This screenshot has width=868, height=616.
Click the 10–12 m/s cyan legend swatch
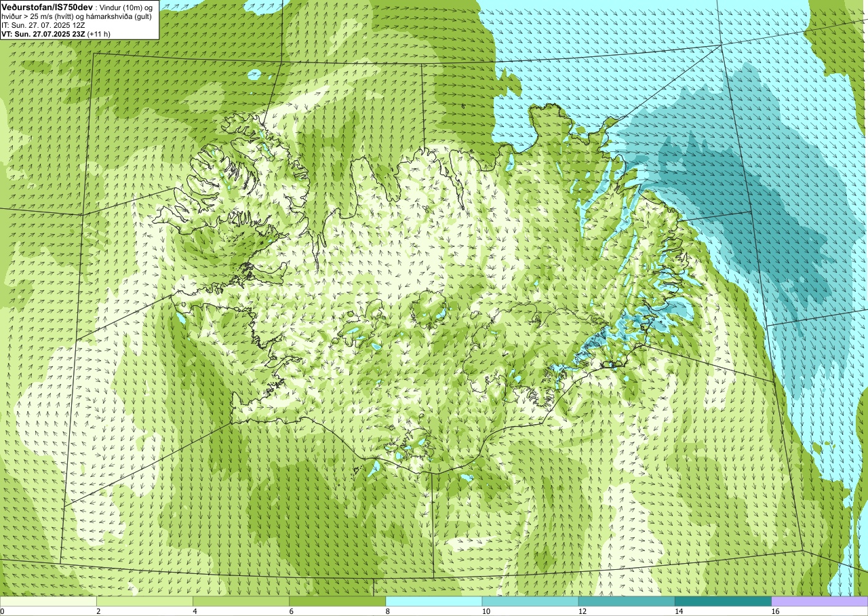(x=530, y=601)
